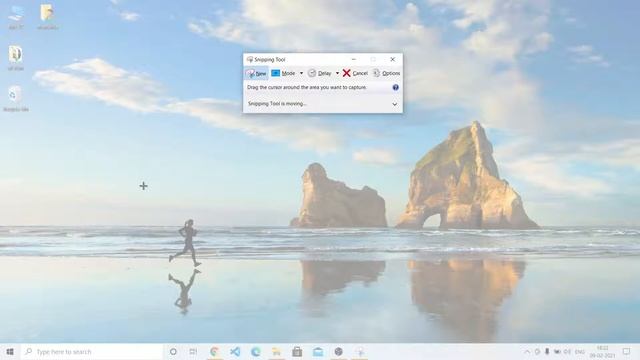Select the folder icon on the desktop
The width and height of the screenshot is (640, 360).
(47, 17)
